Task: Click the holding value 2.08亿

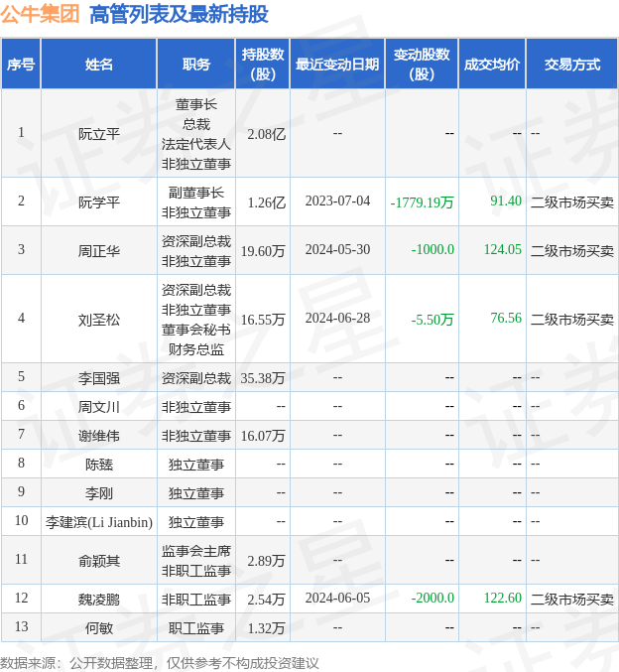Action: click(x=266, y=134)
